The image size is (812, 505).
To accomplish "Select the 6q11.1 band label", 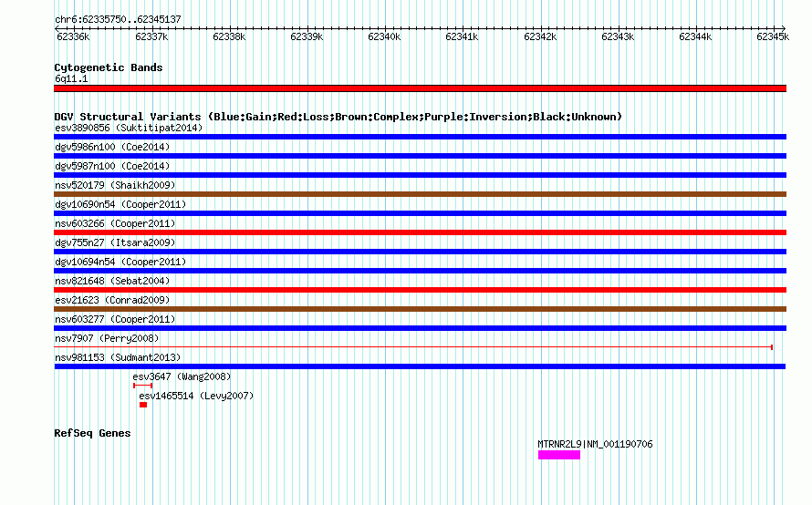I will tap(71, 79).
